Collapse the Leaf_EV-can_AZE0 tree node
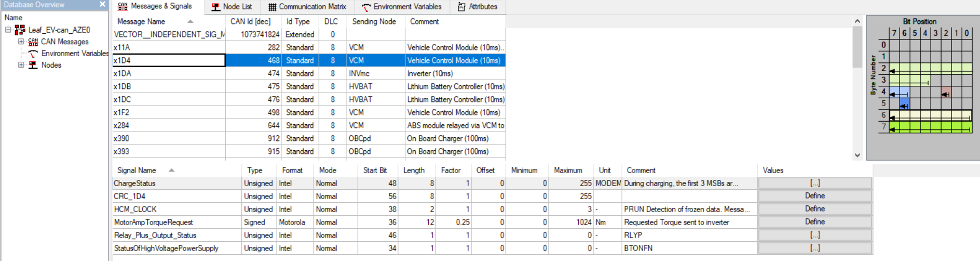This screenshot has height=261, width=980. (x=8, y=30)
